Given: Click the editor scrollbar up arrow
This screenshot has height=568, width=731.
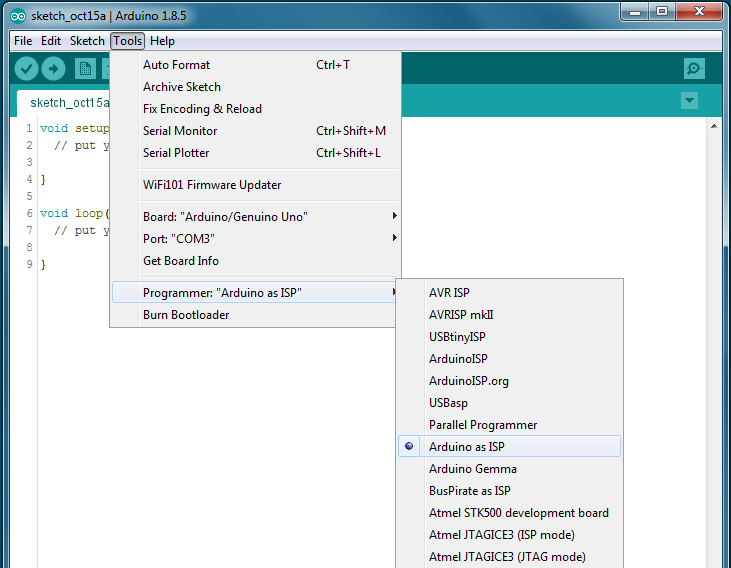Looking at the screenshot, I should point(714,126).
